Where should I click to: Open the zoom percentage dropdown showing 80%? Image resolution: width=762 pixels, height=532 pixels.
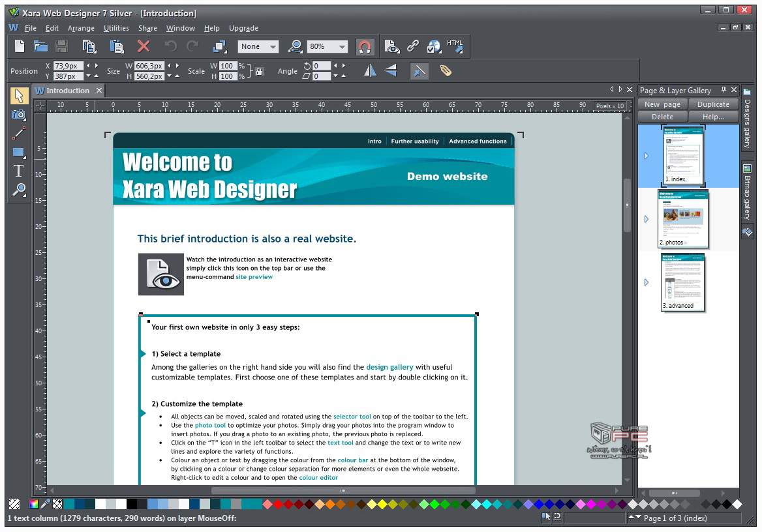(x=342, y=47)
